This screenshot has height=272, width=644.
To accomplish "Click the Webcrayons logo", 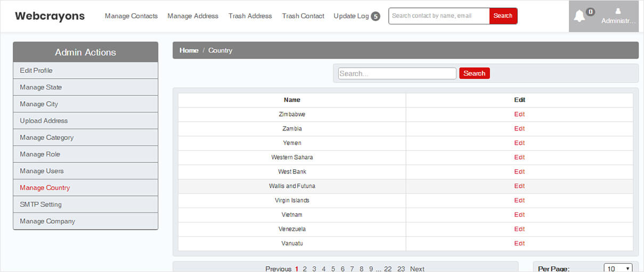I will (x=50, y=16).
